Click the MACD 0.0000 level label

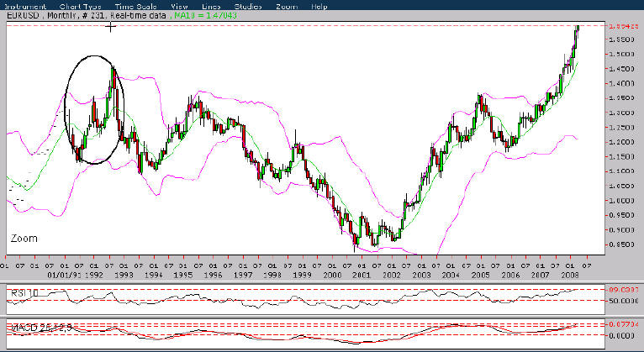click(621, 335)
